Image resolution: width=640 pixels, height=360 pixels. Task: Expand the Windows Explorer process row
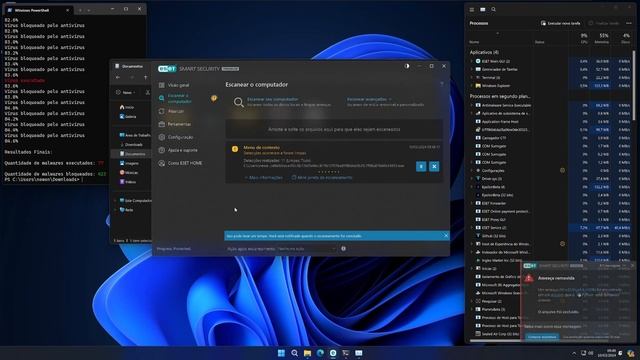click(x=472, y=86)
